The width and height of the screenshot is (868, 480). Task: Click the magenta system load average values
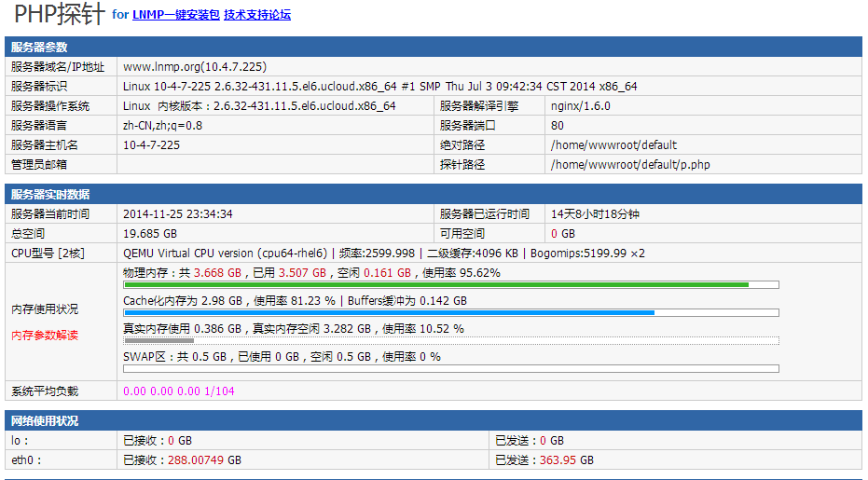(179, 391)
